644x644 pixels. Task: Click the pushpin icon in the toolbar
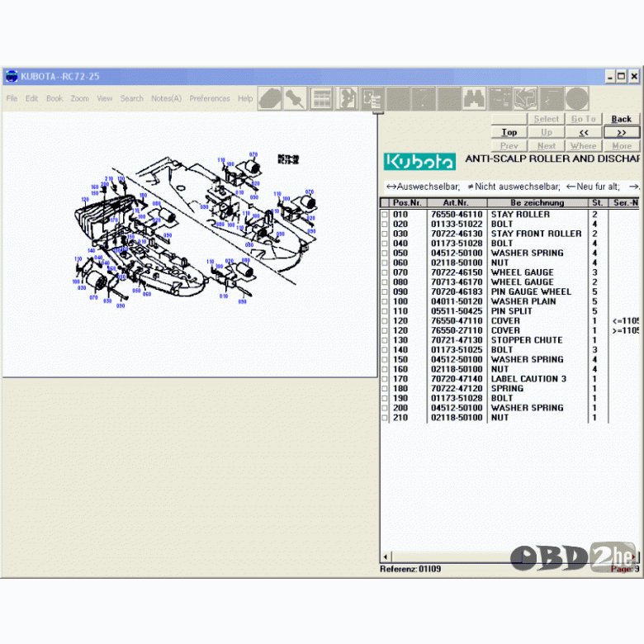[x=295, y=98]
